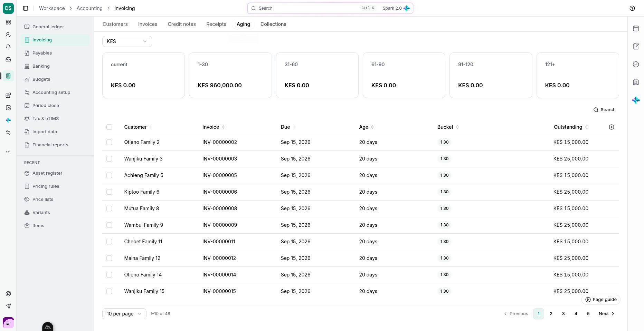
Task: Open the Page guide button
Action: pyautogui.click(x=601, y=300)
